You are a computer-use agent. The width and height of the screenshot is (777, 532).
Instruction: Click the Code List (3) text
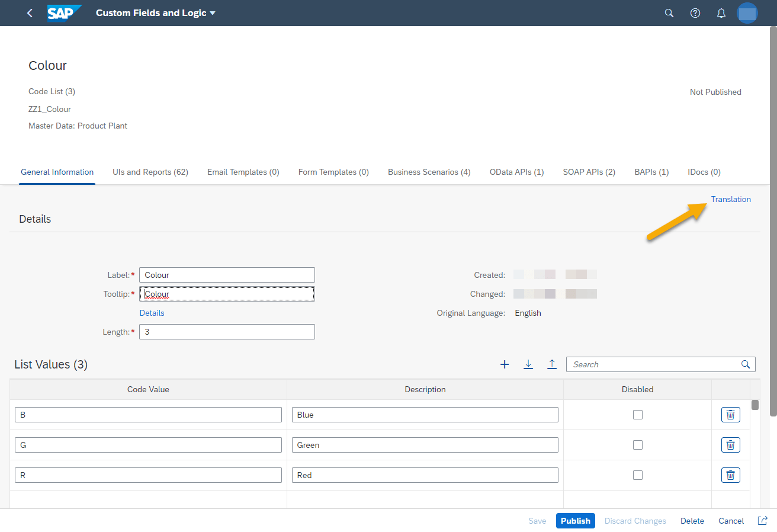[x=52, y=91]
